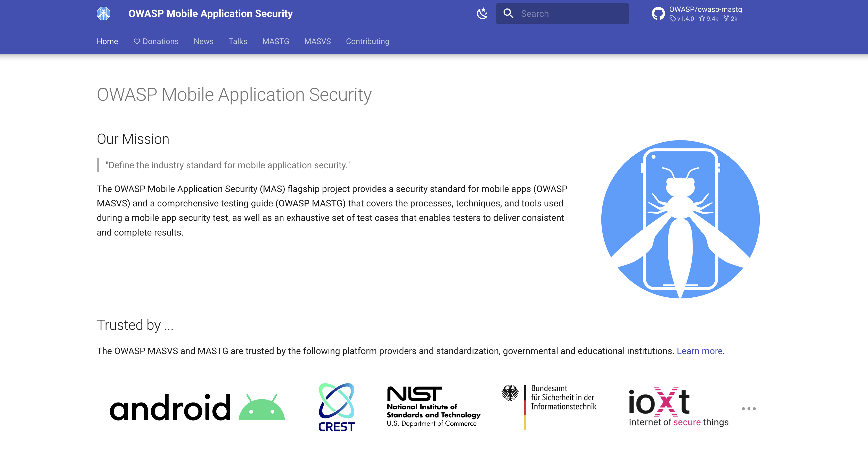Open the Donations tab
This screenshot has width=868, height=452.
click(156, 41)
